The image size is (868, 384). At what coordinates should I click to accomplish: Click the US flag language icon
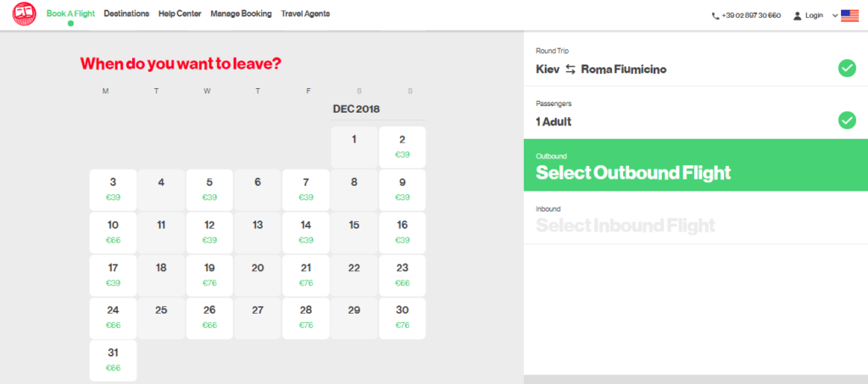(849, 15)
